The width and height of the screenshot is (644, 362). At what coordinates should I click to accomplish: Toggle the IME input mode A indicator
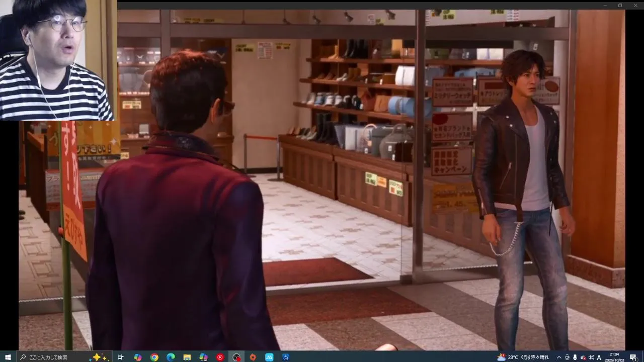599,357
